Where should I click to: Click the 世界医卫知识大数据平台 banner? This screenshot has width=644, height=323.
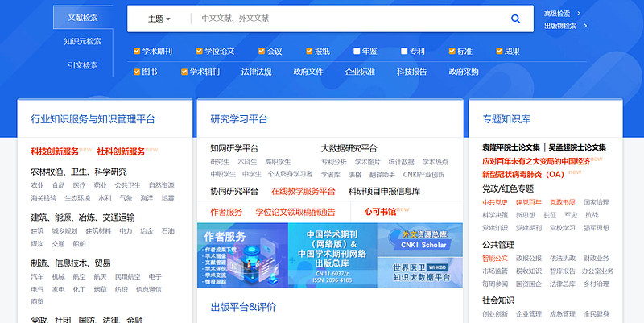pos(419,272)
